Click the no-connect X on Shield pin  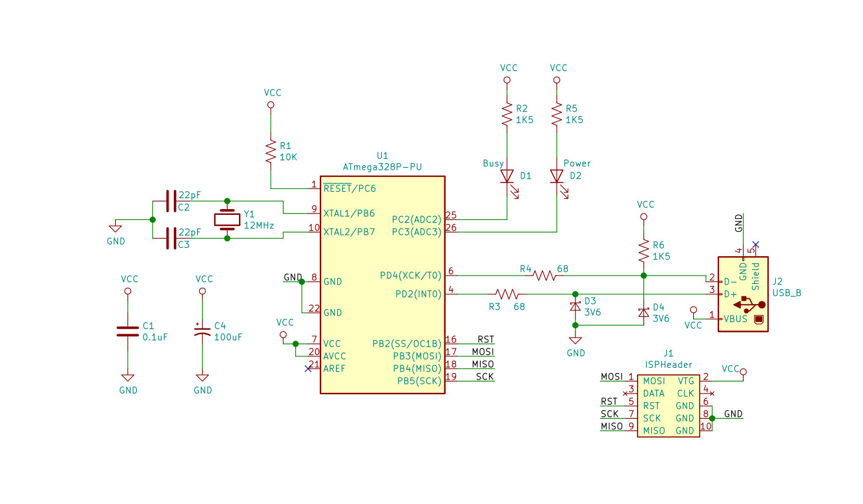click(x=756, y=244)
